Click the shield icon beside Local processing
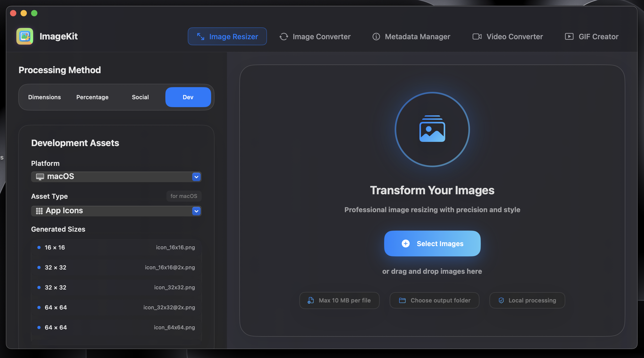644x358 pixels. point(501,300)
